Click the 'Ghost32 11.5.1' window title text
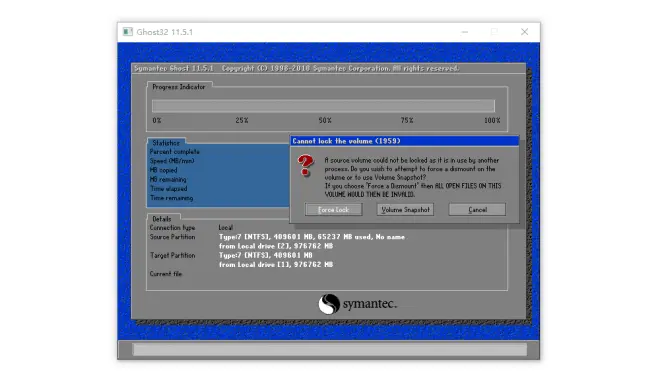 tap(165, 32)
